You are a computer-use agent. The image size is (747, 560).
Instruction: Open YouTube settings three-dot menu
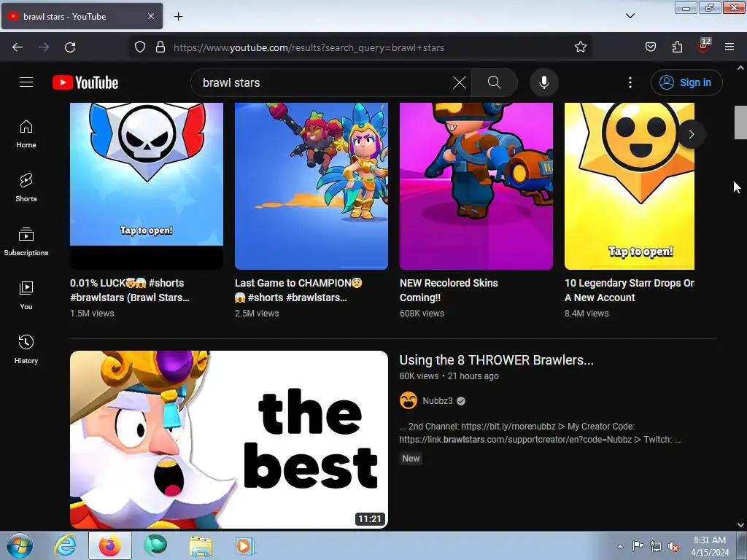[x=630, y=82]
